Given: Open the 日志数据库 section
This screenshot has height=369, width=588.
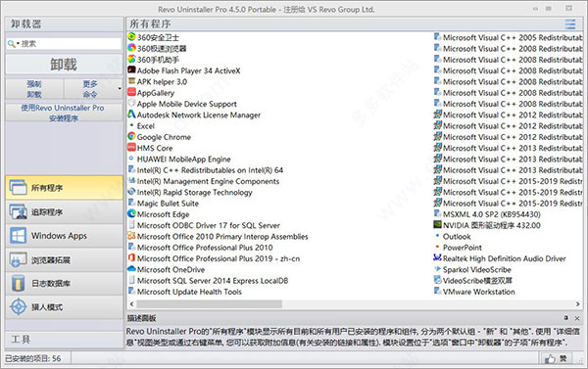Looking at the screenshot, I should [x=64, y=283].
